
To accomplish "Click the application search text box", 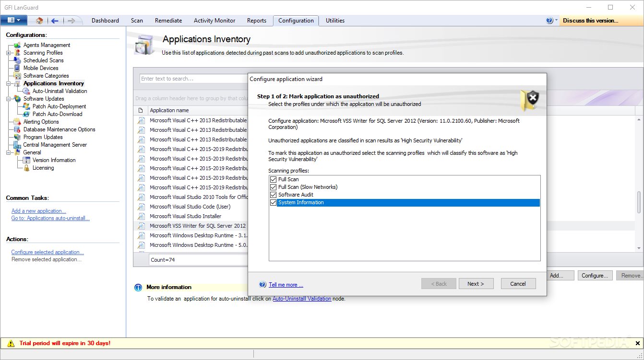I will tap(193, 79).
